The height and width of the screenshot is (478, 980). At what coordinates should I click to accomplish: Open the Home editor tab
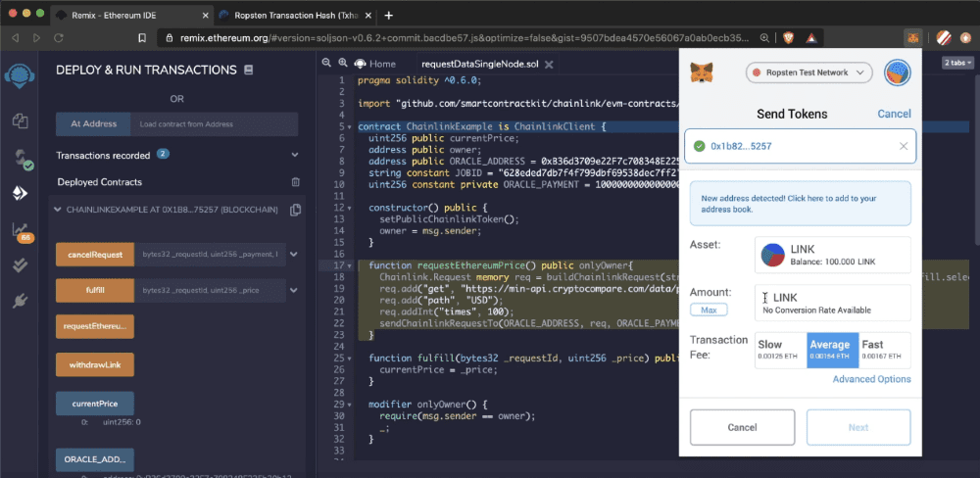pos(375,64)
